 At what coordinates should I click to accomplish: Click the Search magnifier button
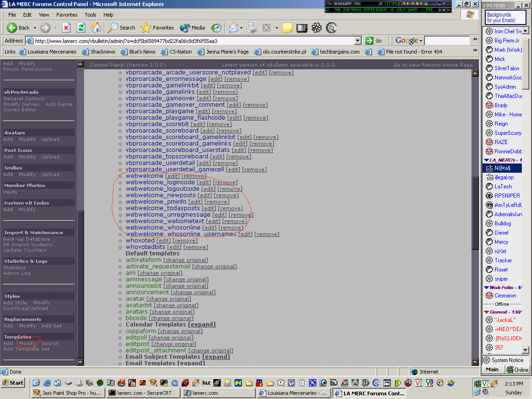(121, 28)
